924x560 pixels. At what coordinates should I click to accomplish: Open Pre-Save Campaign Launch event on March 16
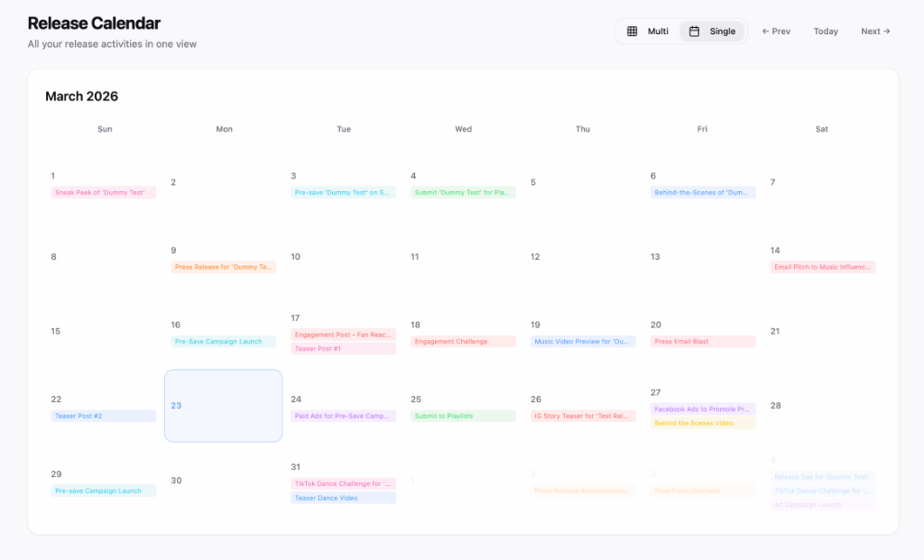(x=224, y=342)
